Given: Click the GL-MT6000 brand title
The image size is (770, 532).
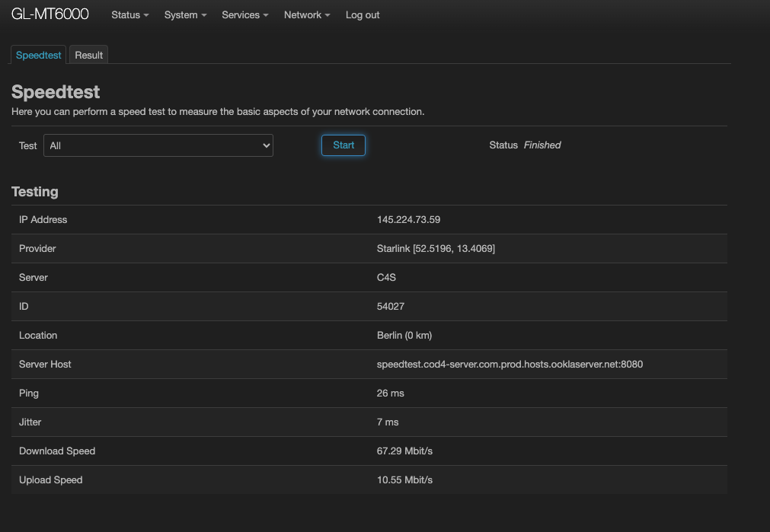Looking at the screenshot, I should point(50,14).
